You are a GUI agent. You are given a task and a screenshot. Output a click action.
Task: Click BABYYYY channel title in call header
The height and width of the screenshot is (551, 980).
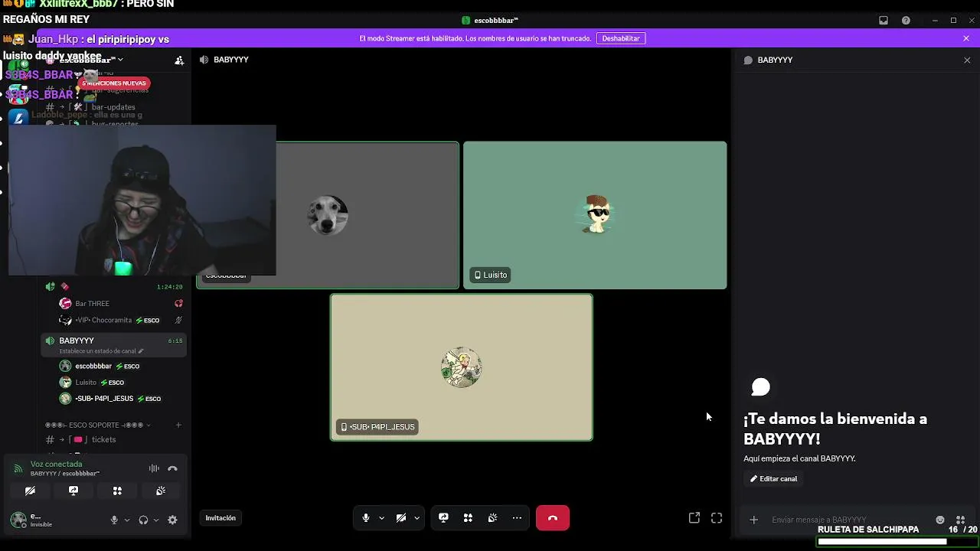point(230,60)
